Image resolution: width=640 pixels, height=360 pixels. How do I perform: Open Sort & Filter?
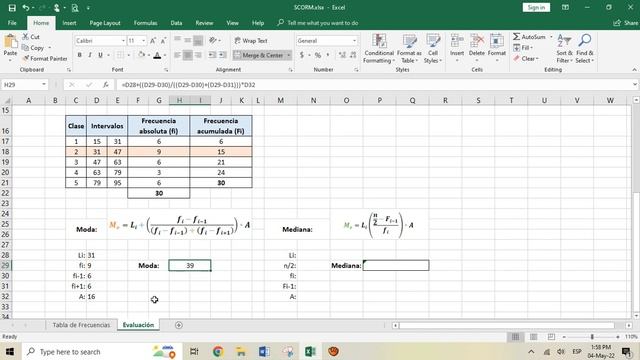pyautogui.click(x=564, y=49)
